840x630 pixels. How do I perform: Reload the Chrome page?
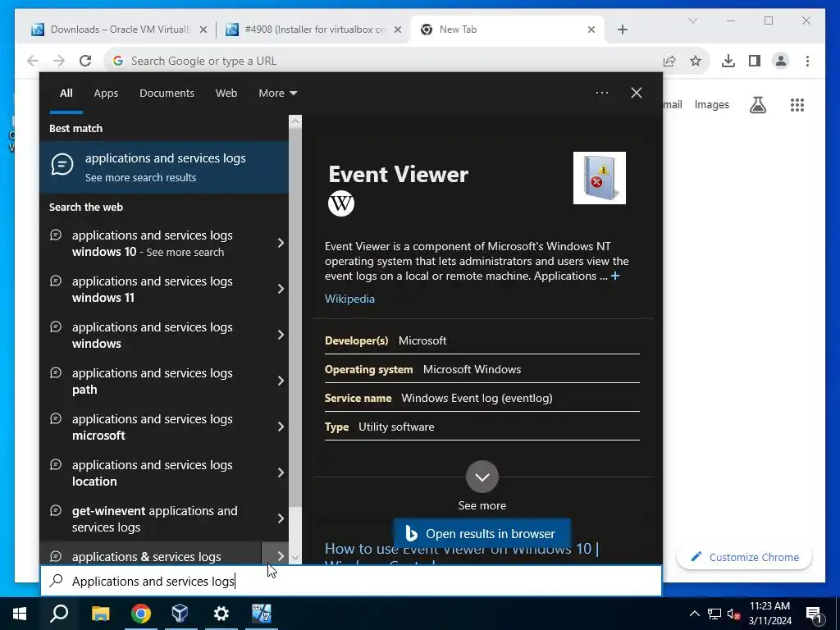(85, 61)
